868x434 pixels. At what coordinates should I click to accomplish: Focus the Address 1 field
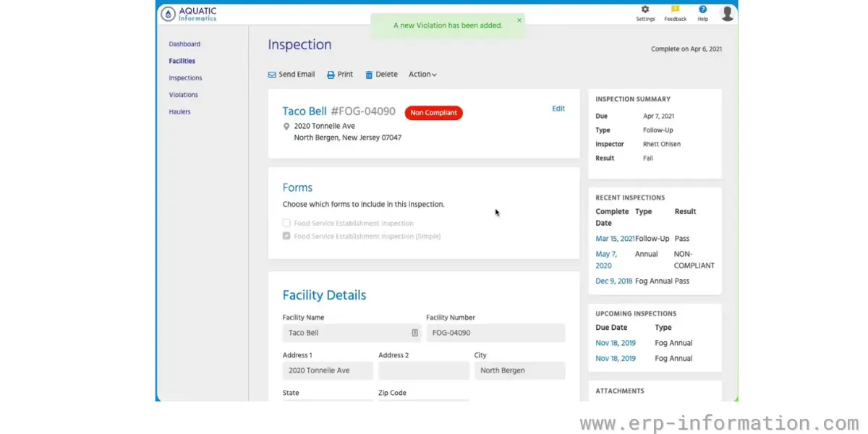click(328, 370)
